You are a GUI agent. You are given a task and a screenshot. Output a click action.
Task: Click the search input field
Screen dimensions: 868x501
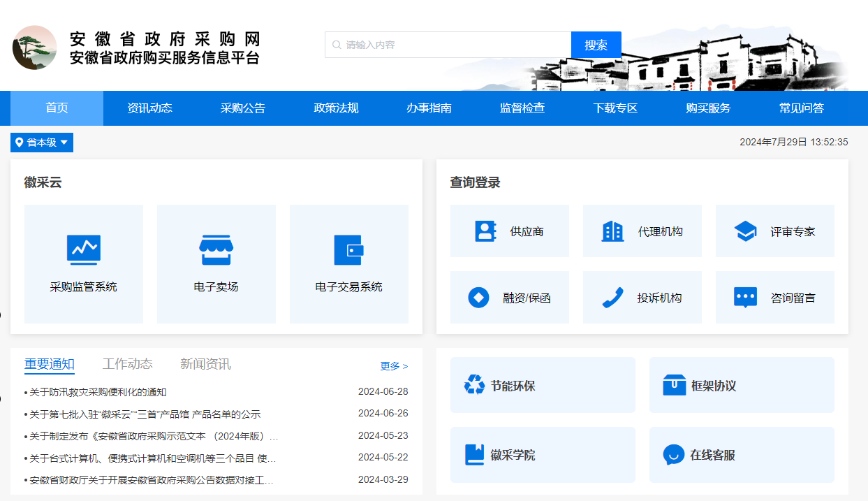pyautogui.click(x=447, y=44)
